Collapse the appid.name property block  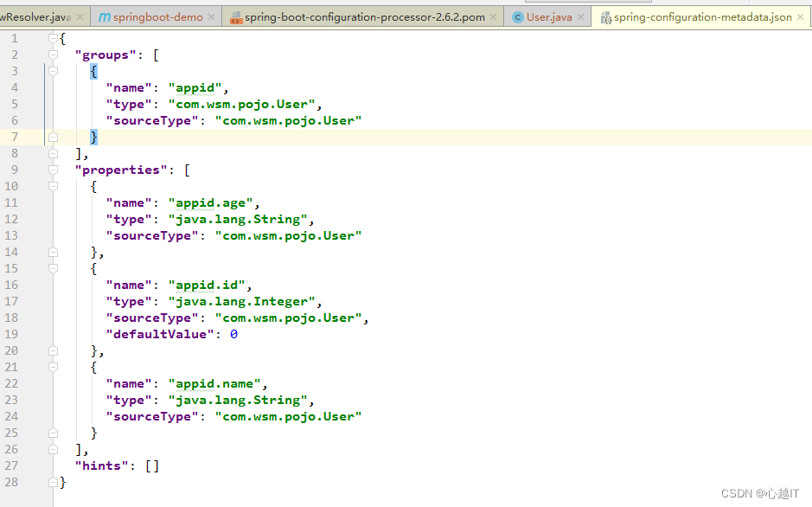(x=52, y=367)
